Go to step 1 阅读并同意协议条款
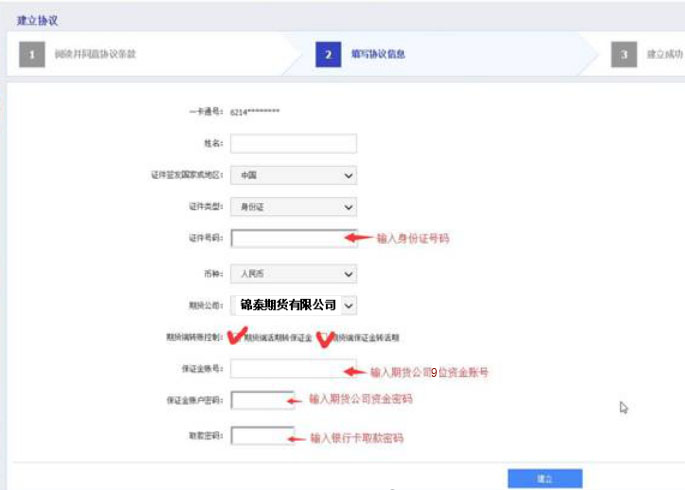 [x=78, y=54]
